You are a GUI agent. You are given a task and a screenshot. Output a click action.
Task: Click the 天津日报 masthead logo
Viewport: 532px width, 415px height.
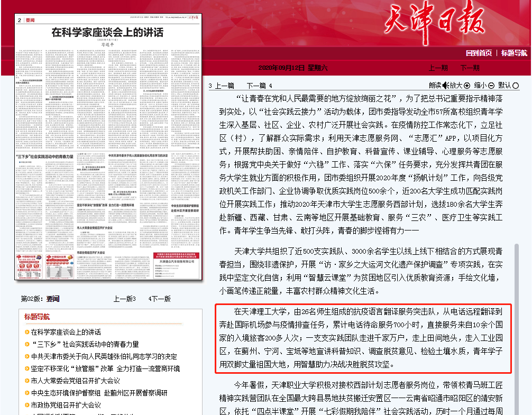point(434,22)
